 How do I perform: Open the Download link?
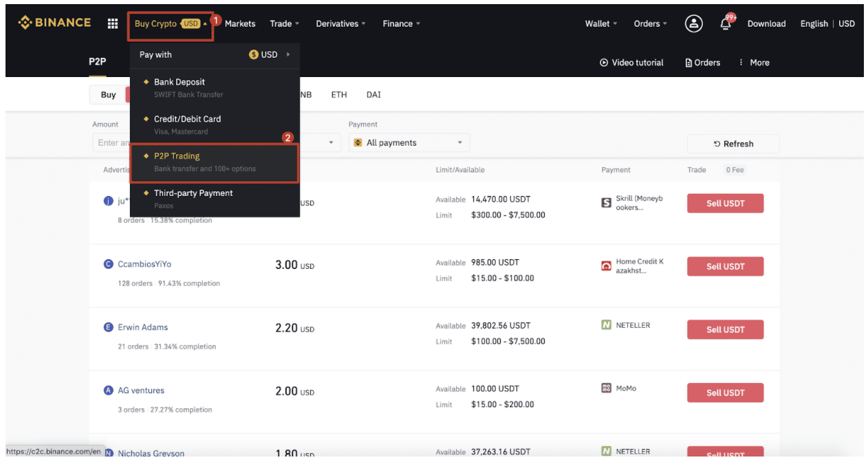click(x=766, y=23)
